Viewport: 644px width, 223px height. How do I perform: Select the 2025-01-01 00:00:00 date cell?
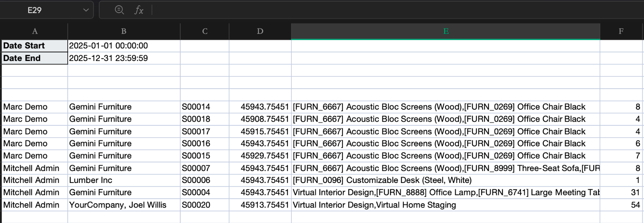(124, 46)
